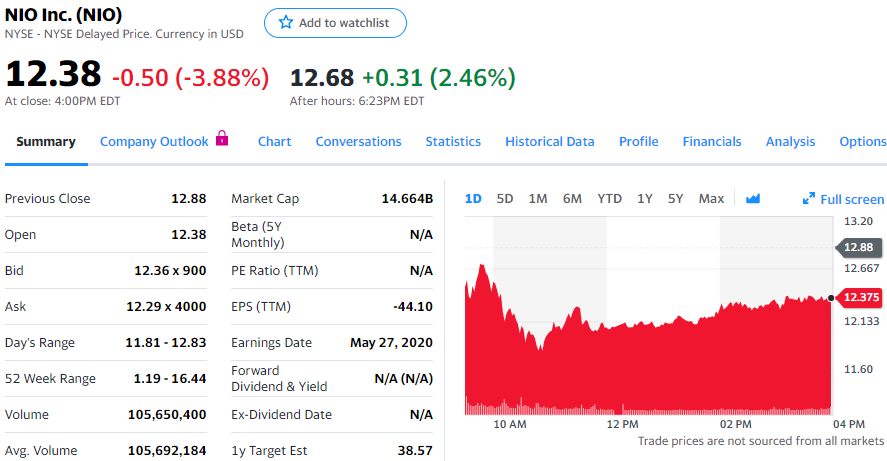Open Historical Data tab
Image resolution: width=887 pixels, height=461 pixels.
pyautogui.click(x=549, y=142)
